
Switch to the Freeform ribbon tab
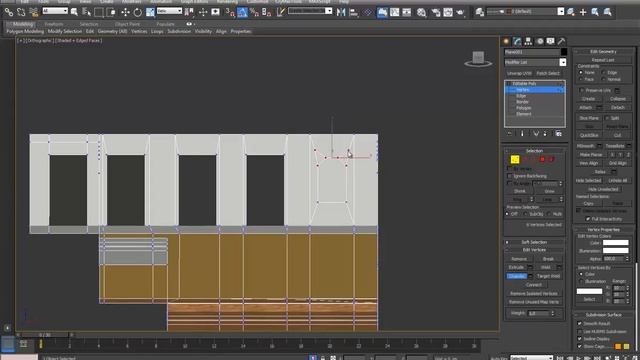coord(54,24)
